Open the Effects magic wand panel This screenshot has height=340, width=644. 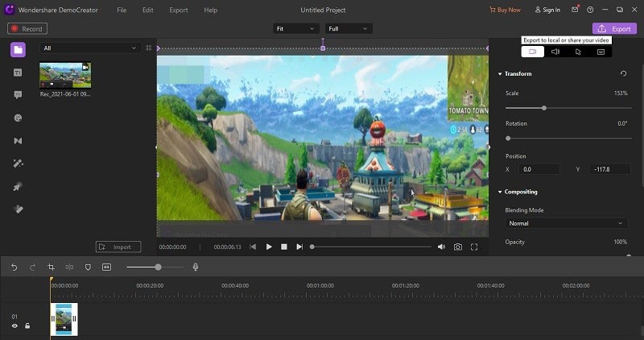click(18, 164)
